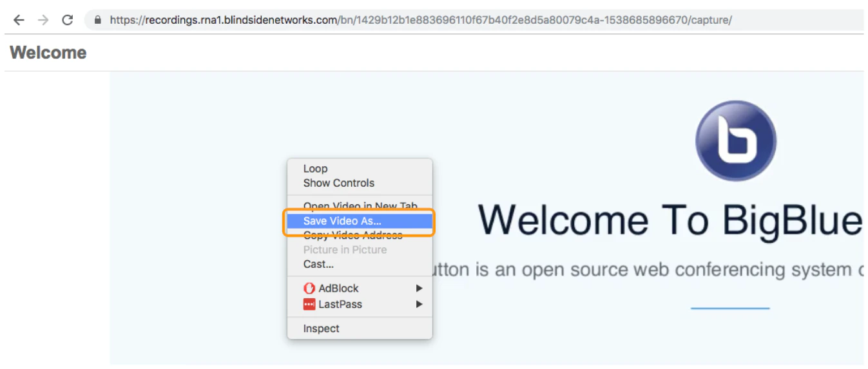868x369 pixels.
Task: Click the padlock icon in the address bar
Action: coord(98,20)
